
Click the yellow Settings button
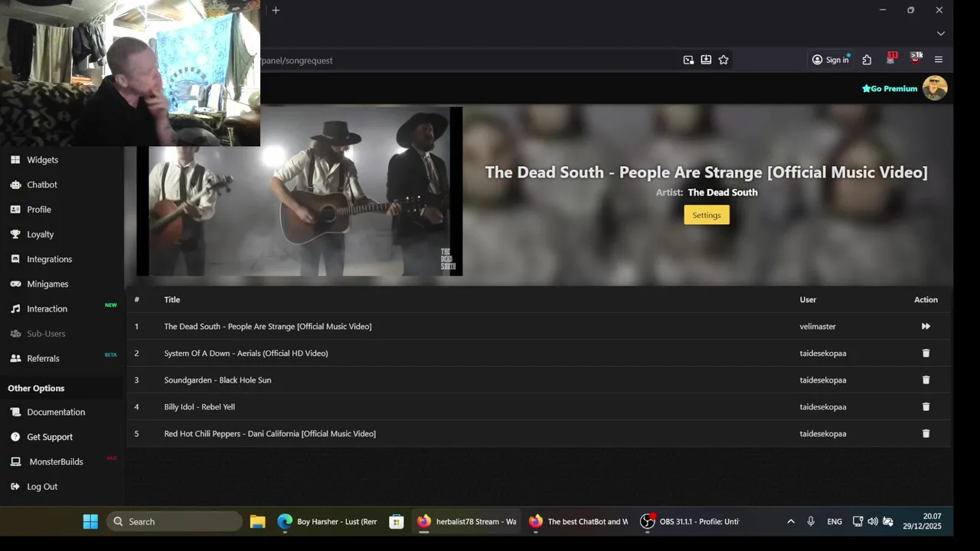707,215
